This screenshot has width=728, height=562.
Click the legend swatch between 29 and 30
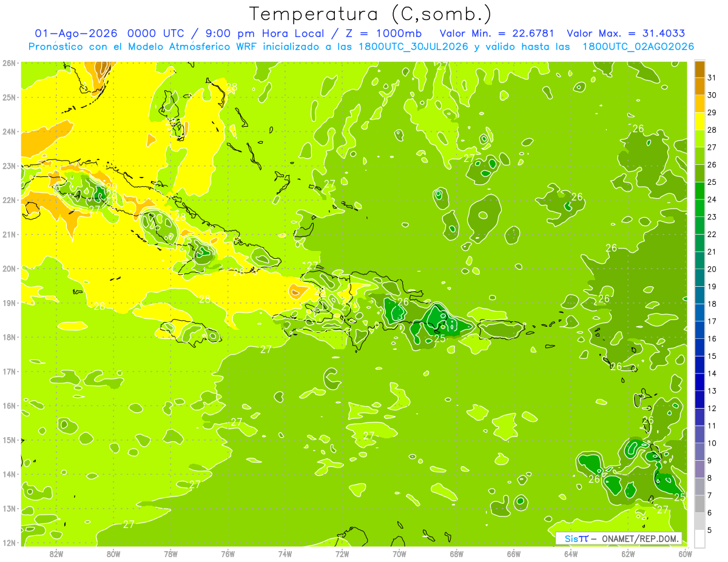pos(699,104)
